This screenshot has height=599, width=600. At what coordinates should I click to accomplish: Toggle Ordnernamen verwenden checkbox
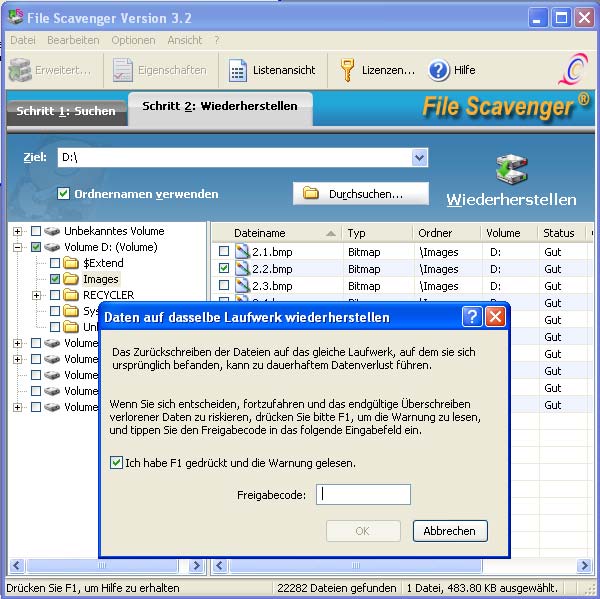point(63,194)
